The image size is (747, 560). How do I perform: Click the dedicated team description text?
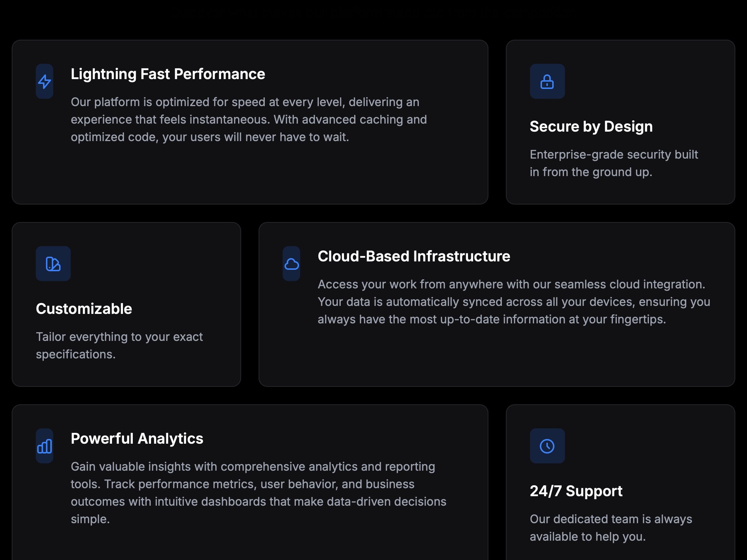[611, 528]
